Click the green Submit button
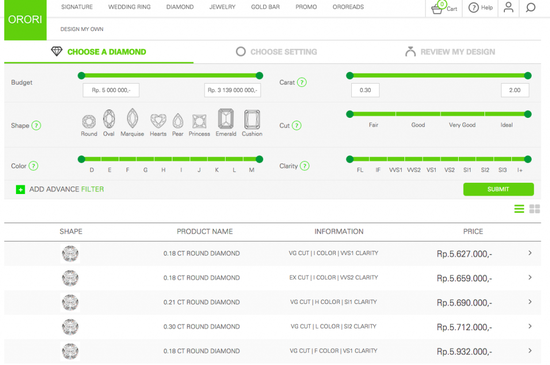Screen dimensions: 550x365 (x=498, y=189)
